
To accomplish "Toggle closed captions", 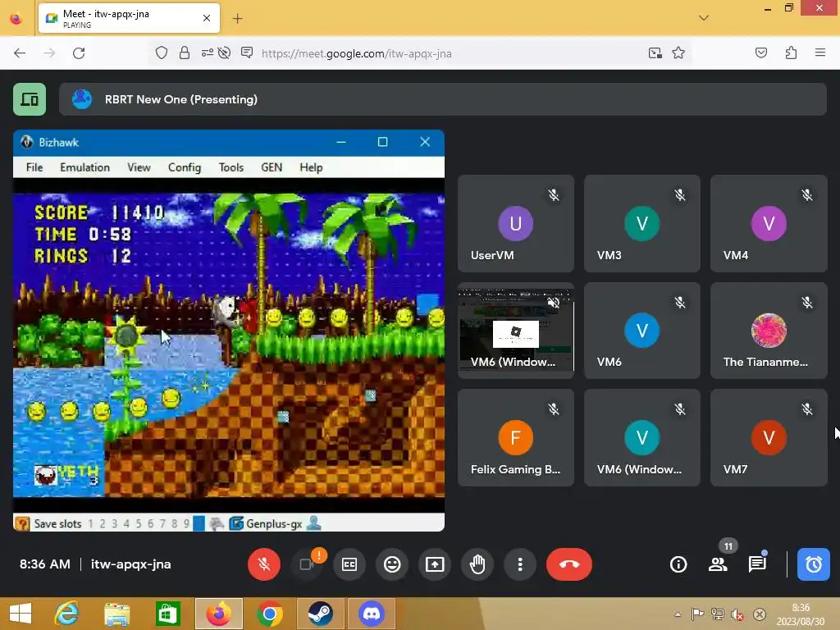I will (349, 564).
